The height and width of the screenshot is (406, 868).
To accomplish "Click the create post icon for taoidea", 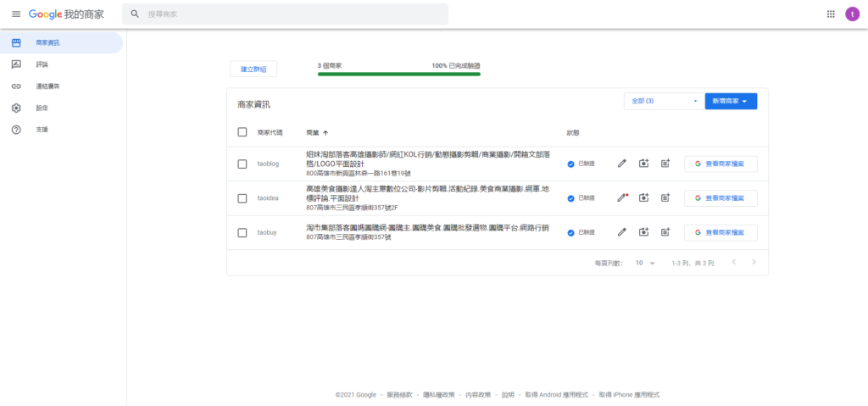I will point(665,197).
